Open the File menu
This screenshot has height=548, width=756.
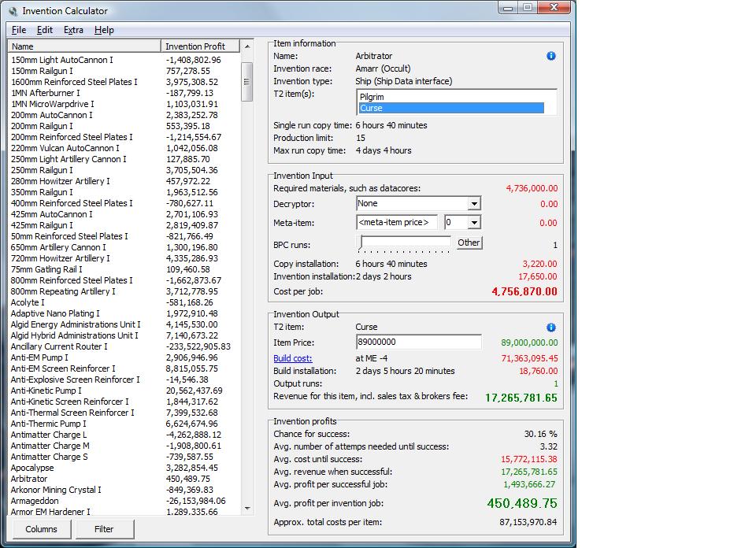tap(19, 30)
